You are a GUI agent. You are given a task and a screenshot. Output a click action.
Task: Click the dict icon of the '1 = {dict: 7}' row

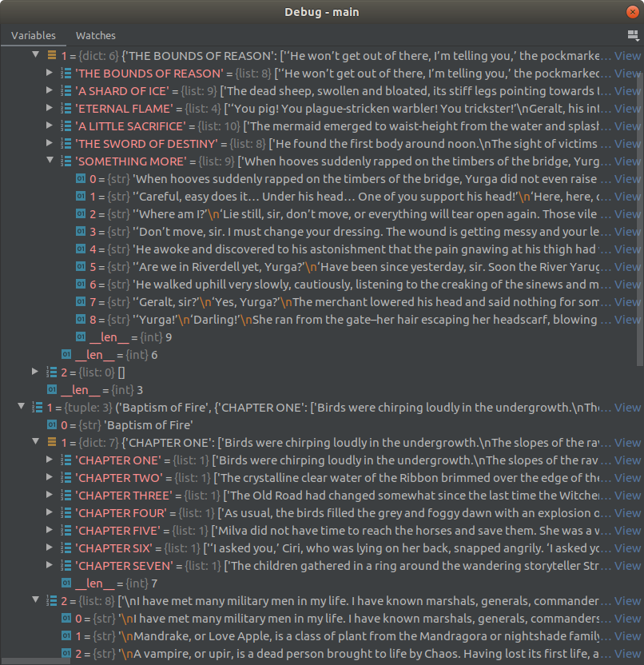[x=52, y=442]
